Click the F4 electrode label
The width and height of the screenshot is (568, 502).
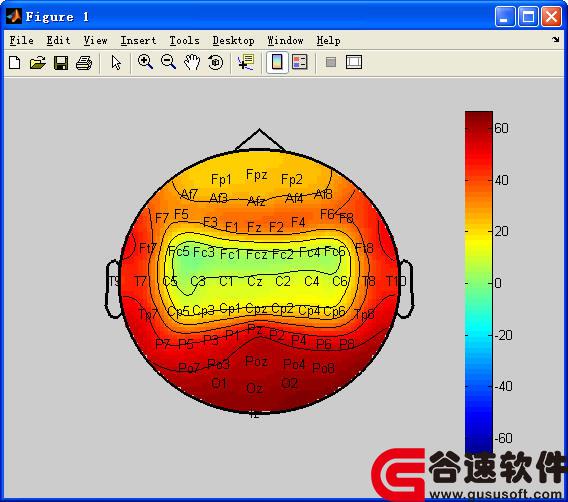pos(298,221)
